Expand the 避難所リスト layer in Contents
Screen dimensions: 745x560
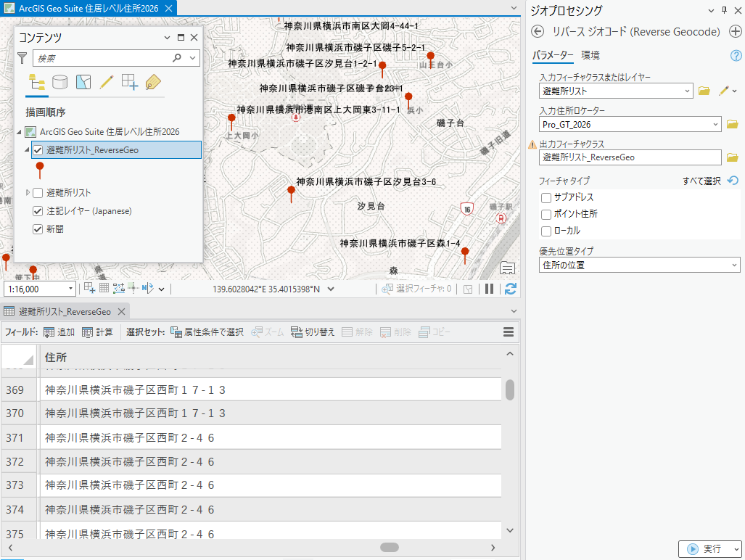coord(28,192)
